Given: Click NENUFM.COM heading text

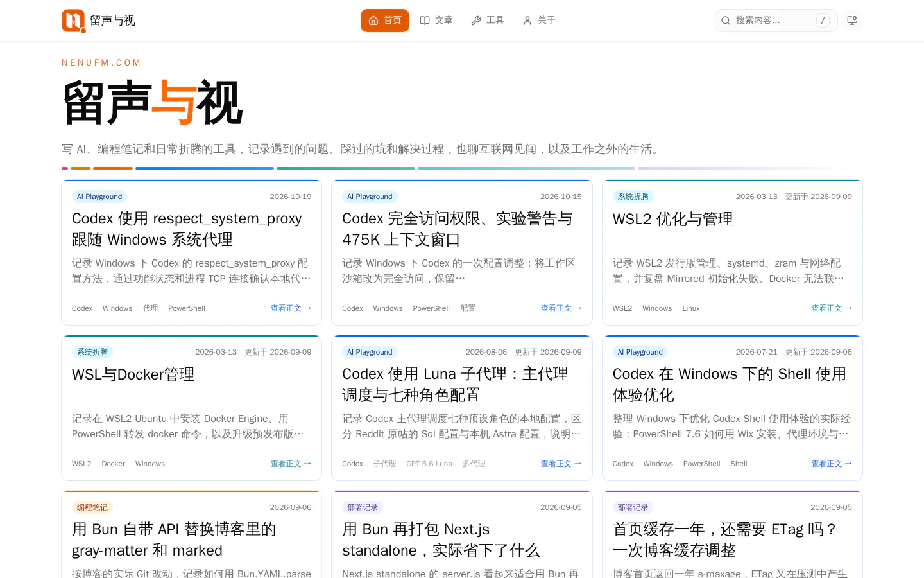Looking at the screenshot, I should pyautogui.click(x=101, y=62).
